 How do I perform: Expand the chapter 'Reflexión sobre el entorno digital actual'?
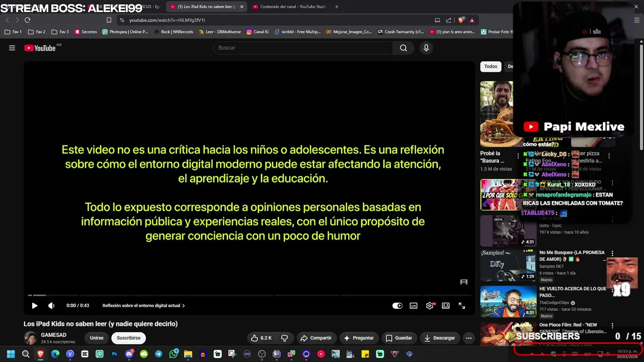click(x=144, y=306)
